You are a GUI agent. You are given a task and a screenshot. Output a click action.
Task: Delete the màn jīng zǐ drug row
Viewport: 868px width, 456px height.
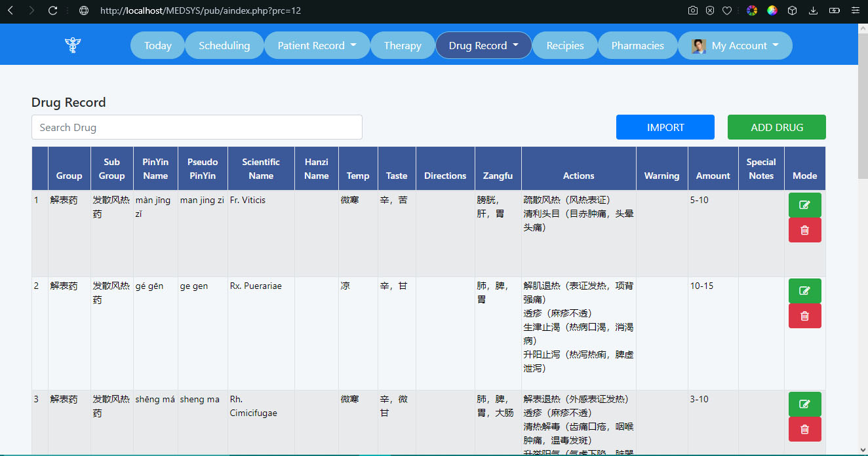(x=804, y=230)
